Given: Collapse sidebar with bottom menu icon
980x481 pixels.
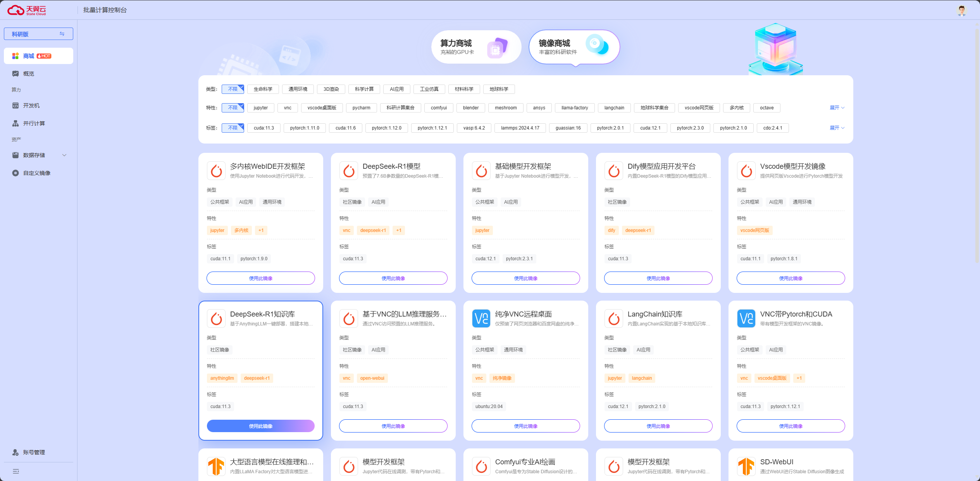Looking at the screenshot, I should coord(16,471).
